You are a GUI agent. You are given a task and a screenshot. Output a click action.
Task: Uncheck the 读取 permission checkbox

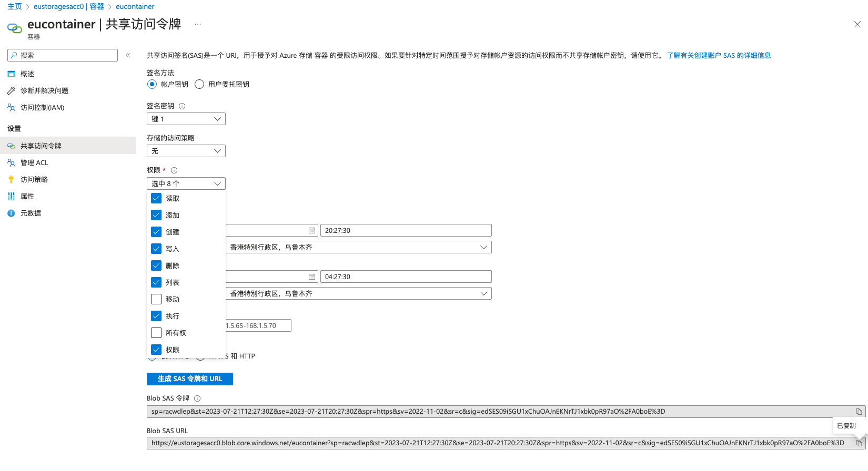(x=156, y=198)
